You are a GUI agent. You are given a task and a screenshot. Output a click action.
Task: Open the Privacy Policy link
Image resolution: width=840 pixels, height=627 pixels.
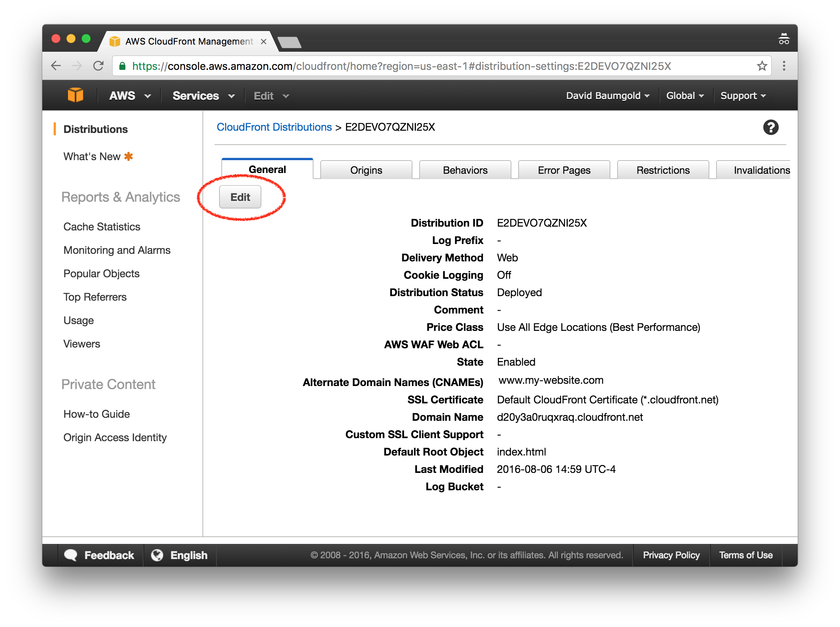671,555
